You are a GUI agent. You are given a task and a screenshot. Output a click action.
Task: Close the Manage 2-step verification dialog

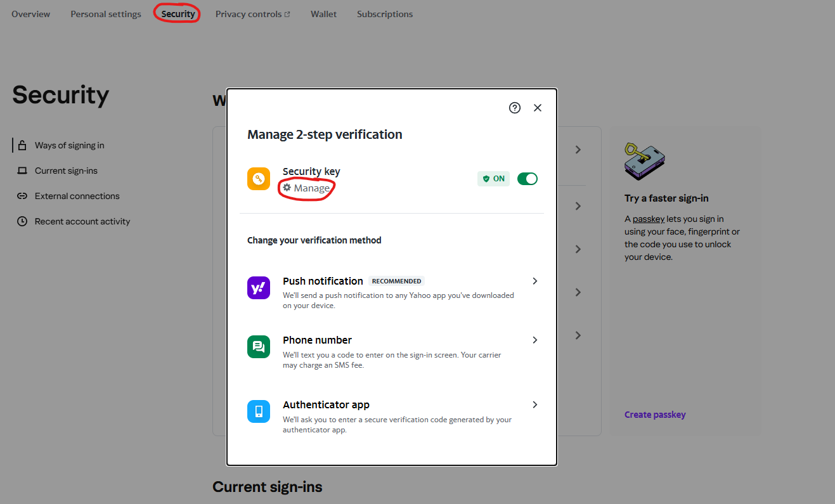coord(538,108)
